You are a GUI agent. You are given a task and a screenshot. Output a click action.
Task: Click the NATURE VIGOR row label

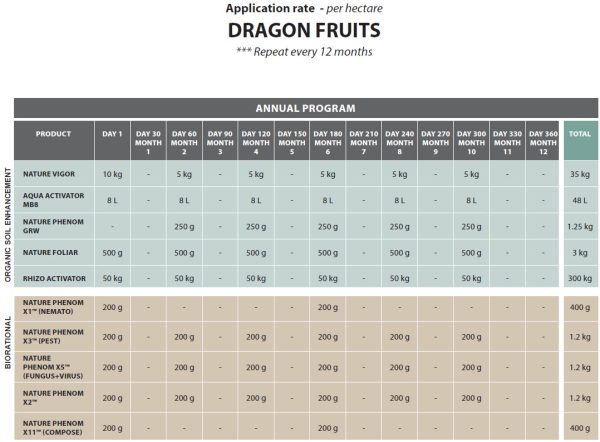50,173
